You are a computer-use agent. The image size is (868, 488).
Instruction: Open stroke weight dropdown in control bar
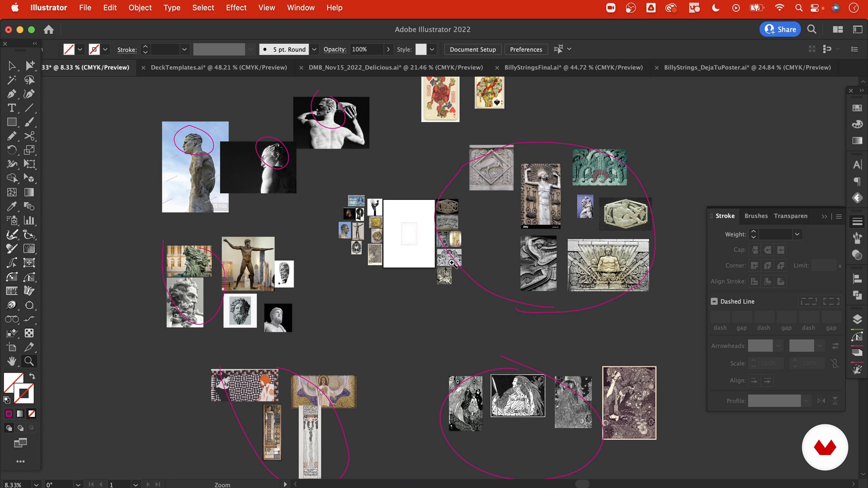click(x=184, y=49)
